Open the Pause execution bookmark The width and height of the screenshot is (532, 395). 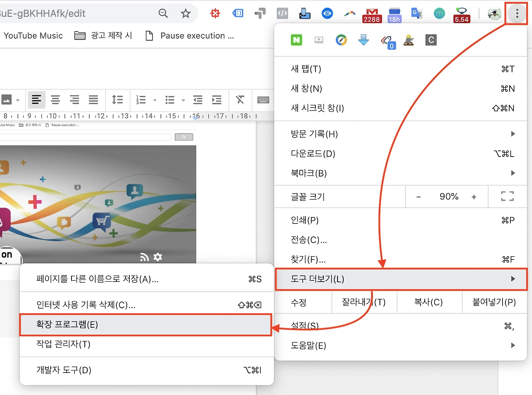pyautogui.click(x=190, y=36)
